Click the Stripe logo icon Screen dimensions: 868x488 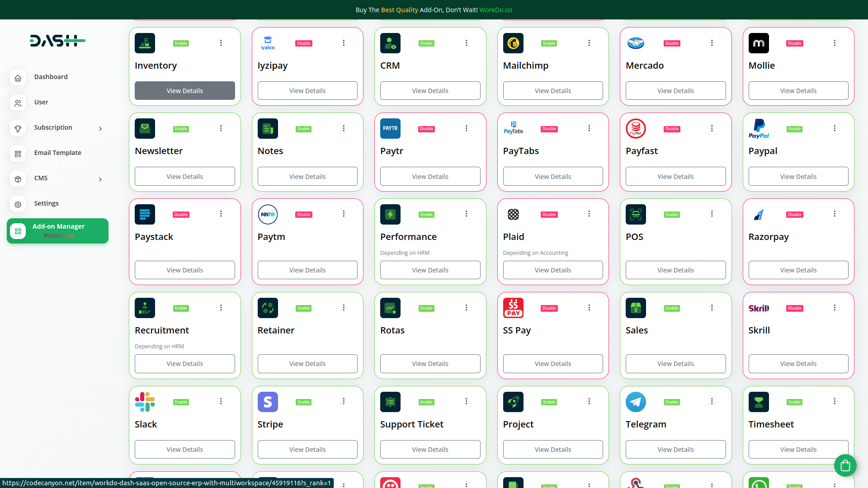click(268, 402)
